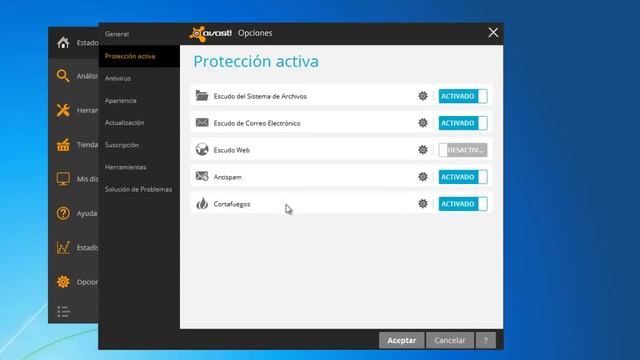Open settings gear for Antispam
This screenshot has width=640, height=360.
[422, 177]
